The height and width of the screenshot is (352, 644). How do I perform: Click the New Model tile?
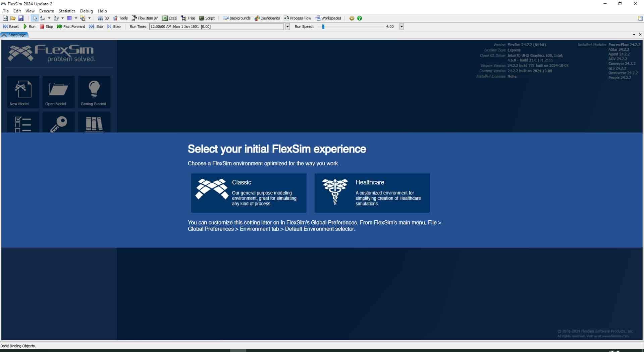[x=23, y=92]
